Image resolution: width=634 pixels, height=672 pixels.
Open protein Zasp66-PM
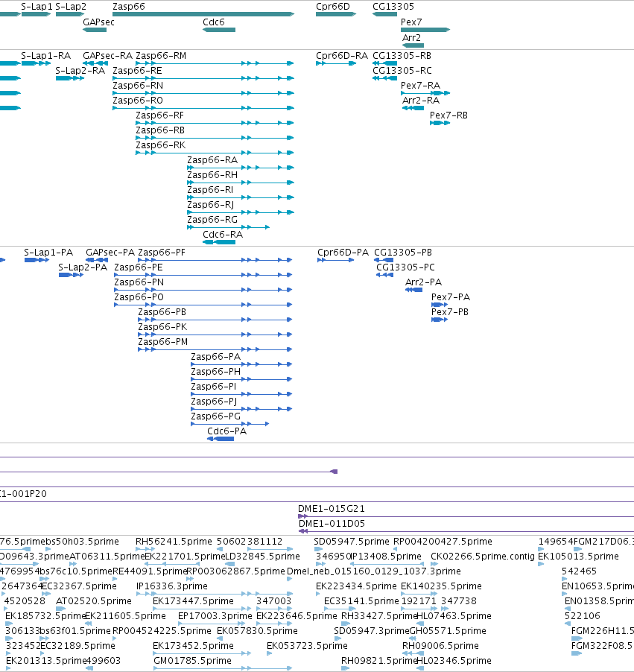(x=162, y=342)
